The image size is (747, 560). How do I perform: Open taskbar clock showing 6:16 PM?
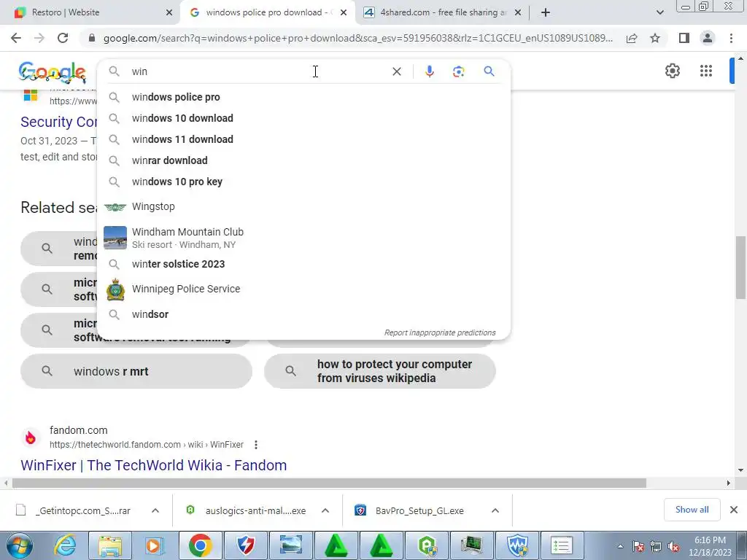tap(710, 546)
